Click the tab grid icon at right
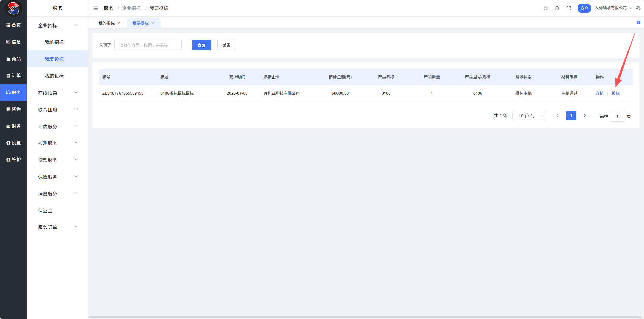Screen dimensions: 644x319 [x=638, y=22]
